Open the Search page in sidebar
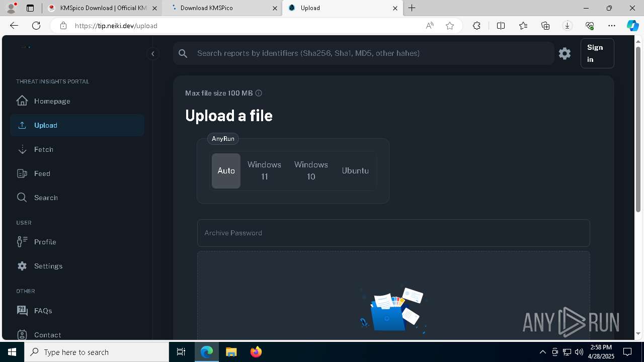 (x=77, y=198)
